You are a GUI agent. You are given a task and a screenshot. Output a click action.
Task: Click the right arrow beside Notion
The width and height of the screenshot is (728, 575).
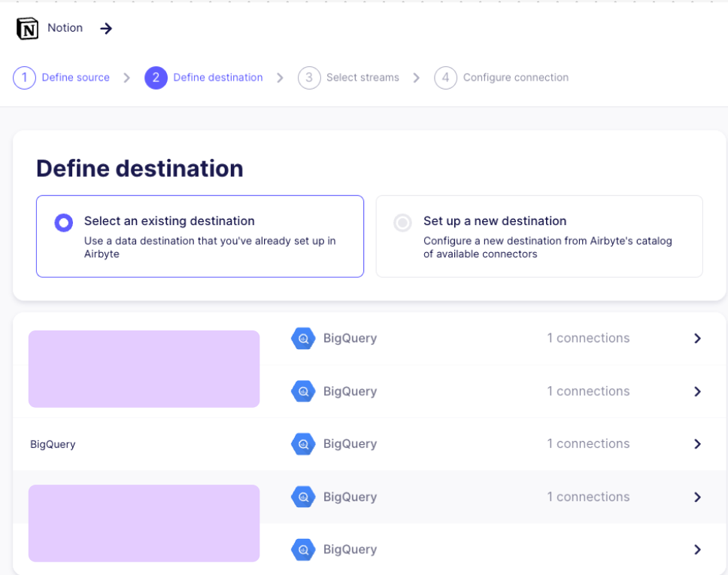click(106, 29)
